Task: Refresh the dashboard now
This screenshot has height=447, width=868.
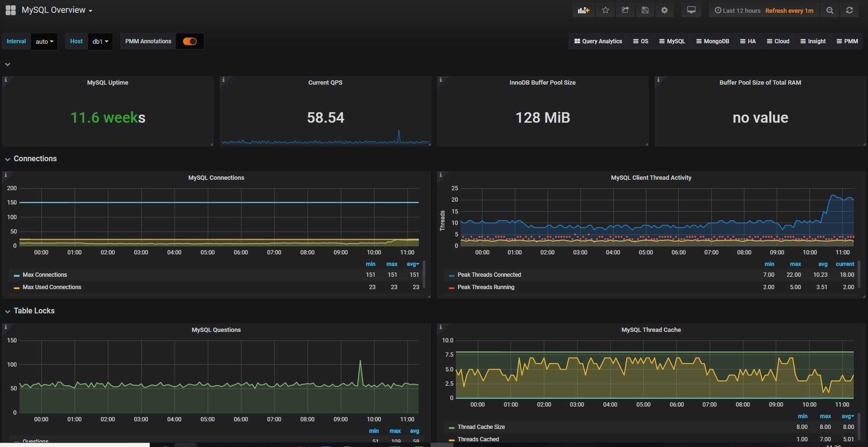Action: pos(849,10)
